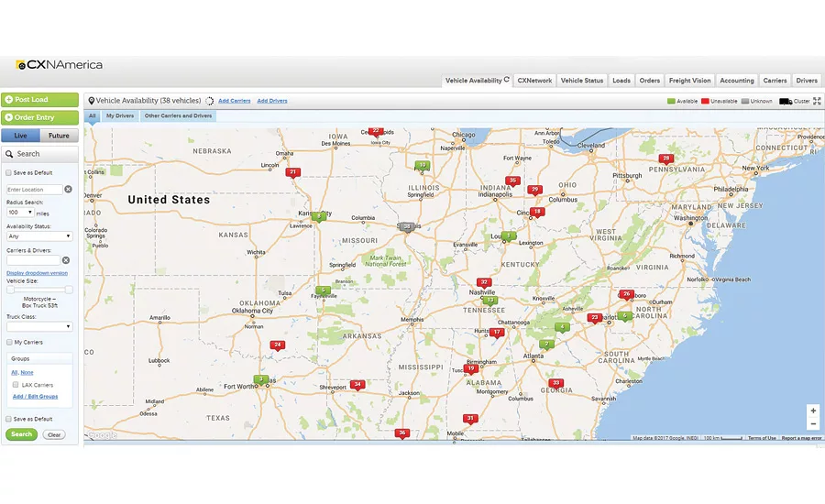
Task: Click the Post Load button
Action: (x=40, y=100)
